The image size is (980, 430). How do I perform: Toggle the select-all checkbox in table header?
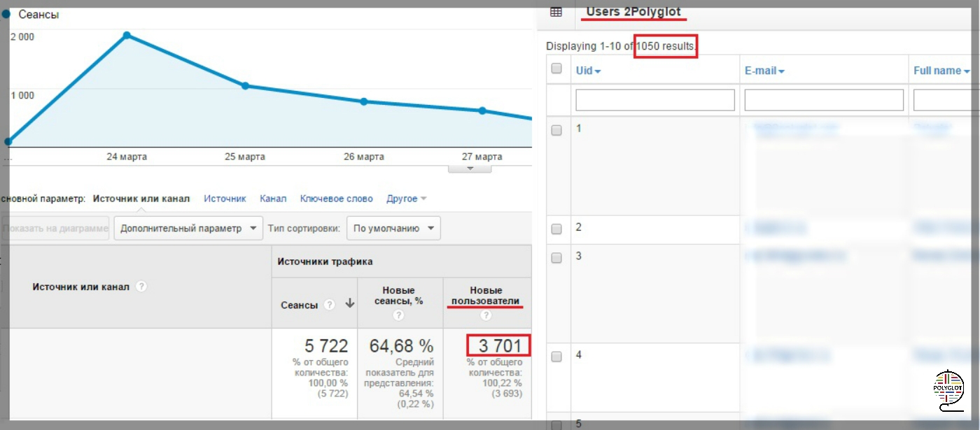pos(556,69)
